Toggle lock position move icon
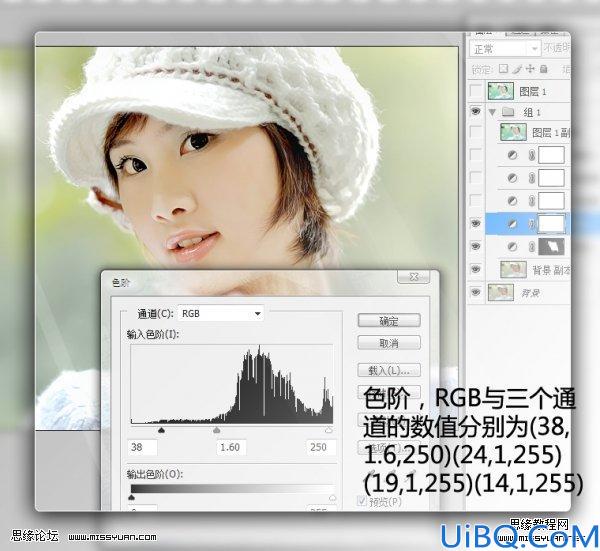The height and width of the screenshot is (551, 600). tap(530, 69)
